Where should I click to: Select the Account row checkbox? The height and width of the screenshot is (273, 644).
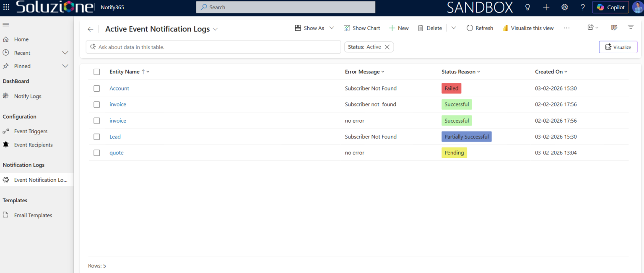(97, 88)
